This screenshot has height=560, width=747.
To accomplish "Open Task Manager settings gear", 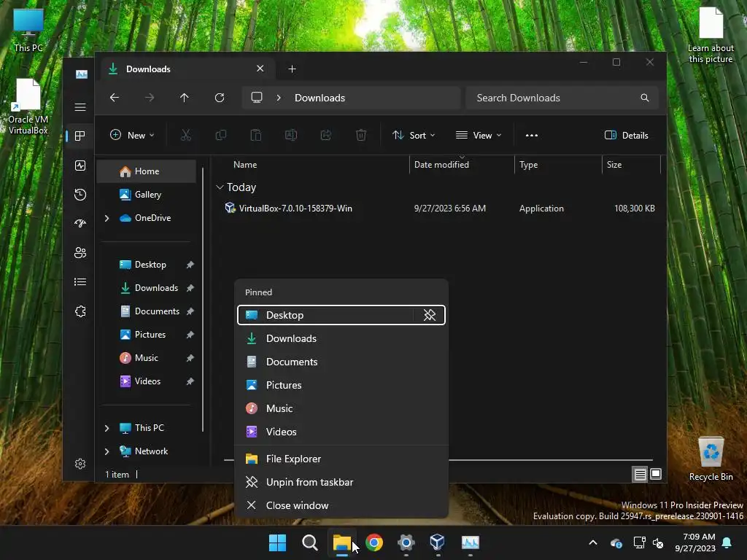I will 80,464.
